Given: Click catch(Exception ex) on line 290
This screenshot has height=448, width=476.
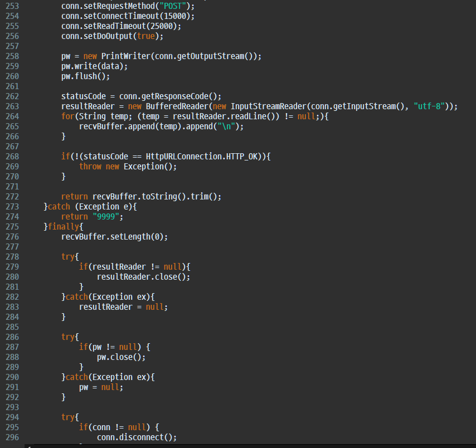Looking at the screenshot, I should click(108, 377).
